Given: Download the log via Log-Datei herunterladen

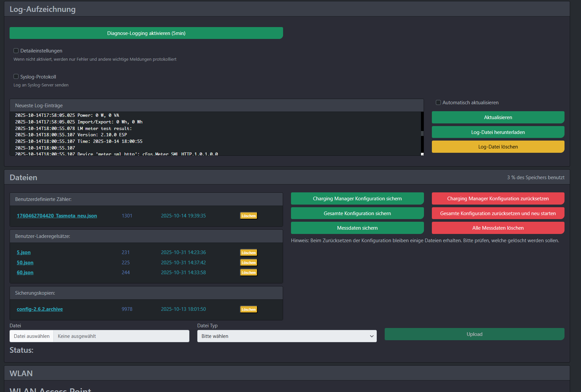Looking at the screenshot, I should coord(498,132).
